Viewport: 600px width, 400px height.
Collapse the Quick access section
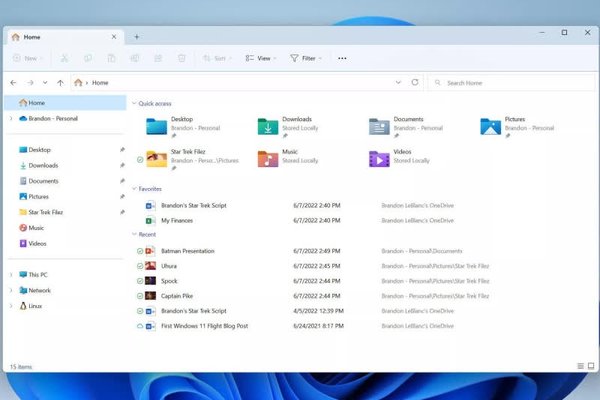pos(134,103)
